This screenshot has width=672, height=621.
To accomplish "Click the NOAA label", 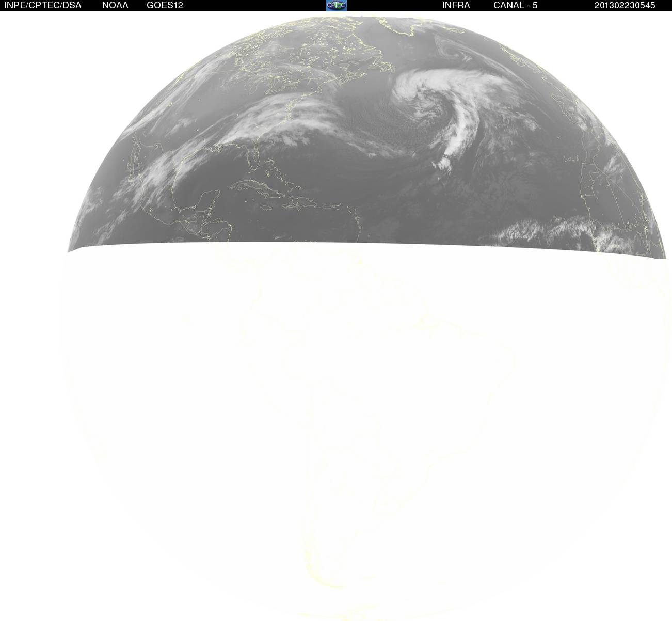I will pos(115,5).
